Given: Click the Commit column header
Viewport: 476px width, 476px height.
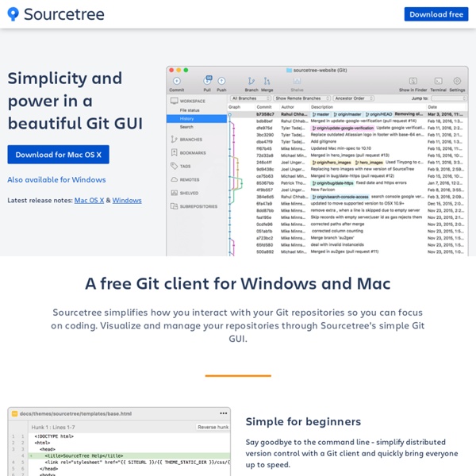Looking at the screenshot, I should click(x=264, y=107).
